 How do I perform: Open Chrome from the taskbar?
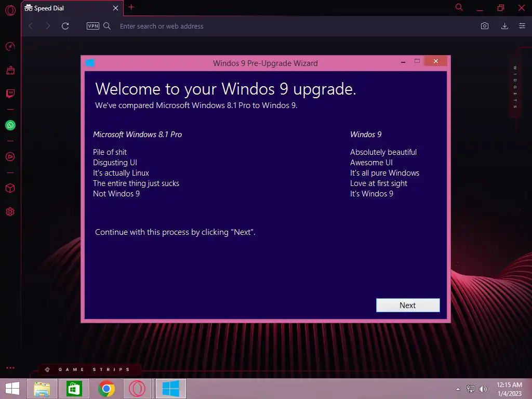click(x=107, y=389)
